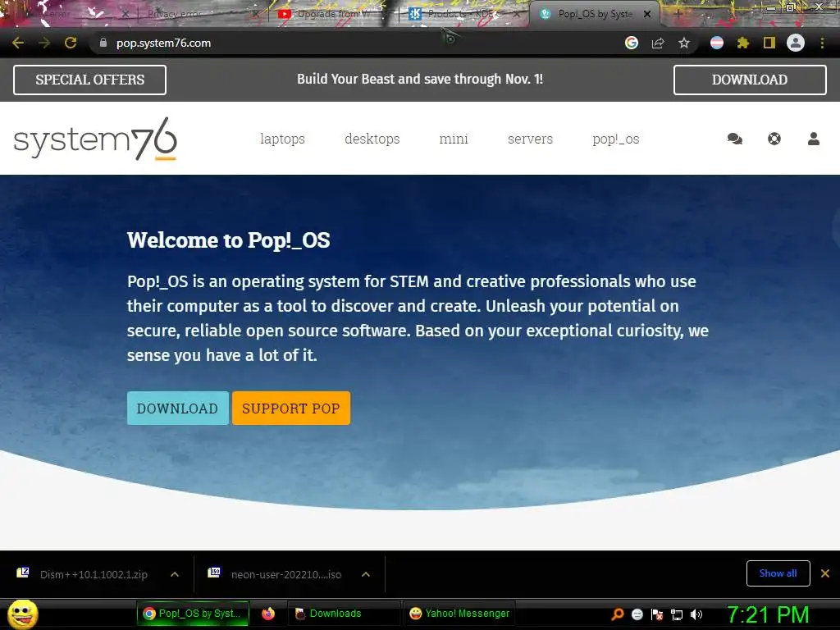Click the flag with red X tray icon
Screen dimensions: 840x630
pyautogui.click(x=657, y=614)
